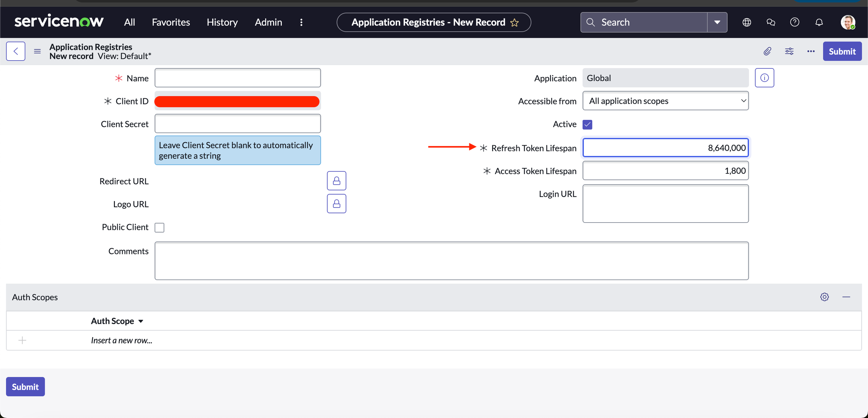The height and width of the screenshot is (418, 868).
Task: Click the bottom Submit button
Action: tap(25, 386)
